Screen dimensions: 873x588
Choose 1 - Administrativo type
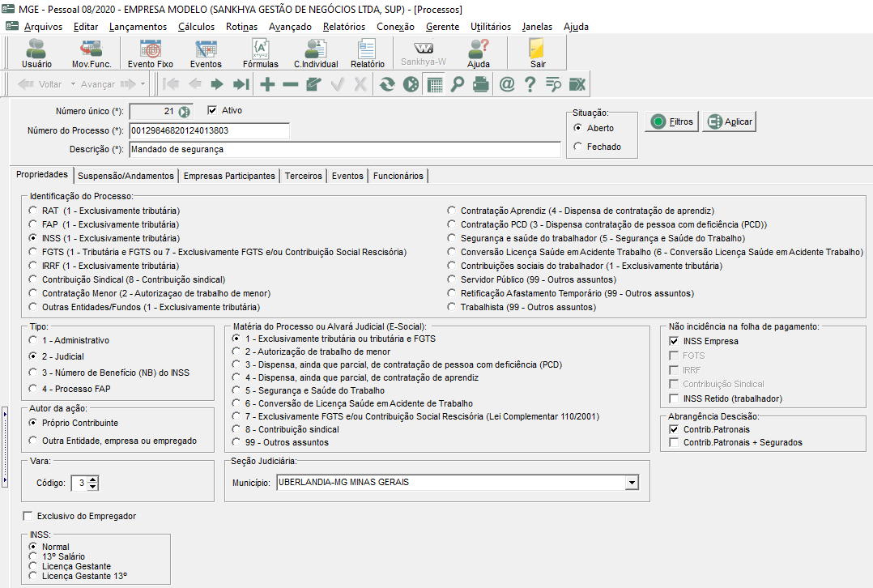[33, 340]
